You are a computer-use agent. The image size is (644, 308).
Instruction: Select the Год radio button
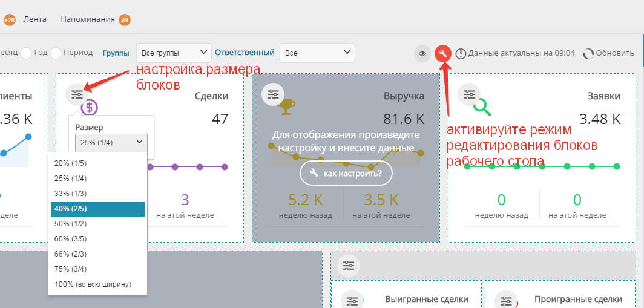click(26, 53)
